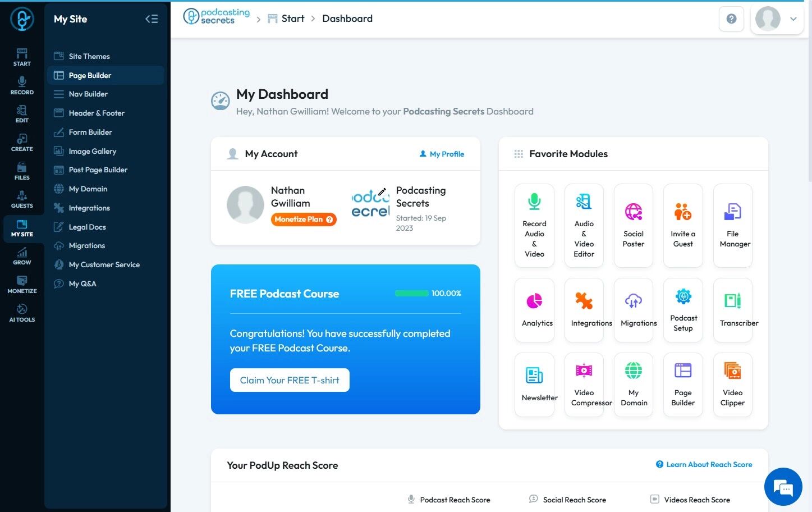Select the Podcast Reach Score label
812x512 pixels.
(x=455, y=500)
